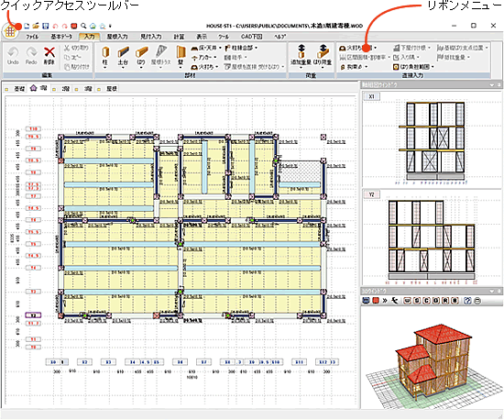Click the save icon in quick access toolbar
The width and height of the screenshot is (504, 420).
click(x=46, y=26)
